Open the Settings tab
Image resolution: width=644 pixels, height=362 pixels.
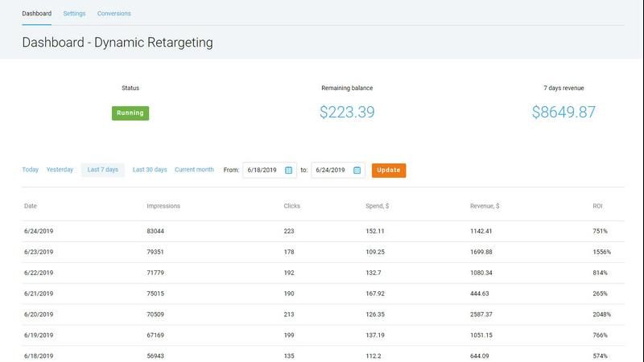click(x=74, y=14)
